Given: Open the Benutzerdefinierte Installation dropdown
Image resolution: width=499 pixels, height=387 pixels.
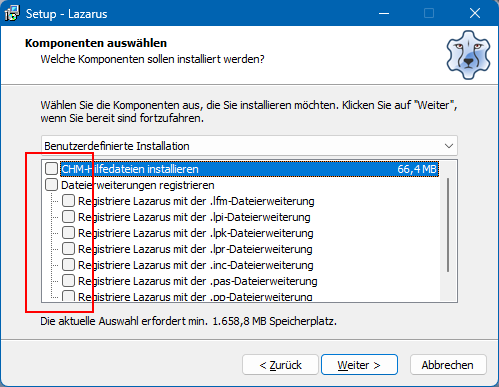Looking at the screenshot, I should click(x=249, y=146).
